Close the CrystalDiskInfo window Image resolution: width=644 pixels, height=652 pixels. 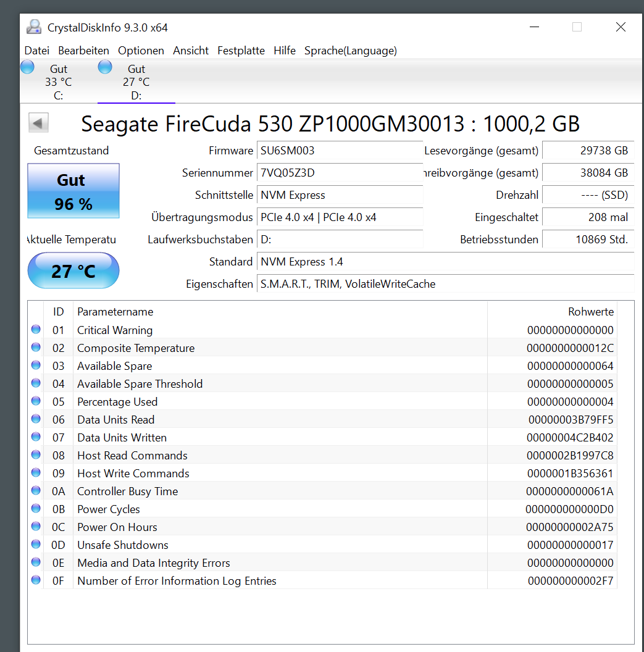[x=621, y=27]
